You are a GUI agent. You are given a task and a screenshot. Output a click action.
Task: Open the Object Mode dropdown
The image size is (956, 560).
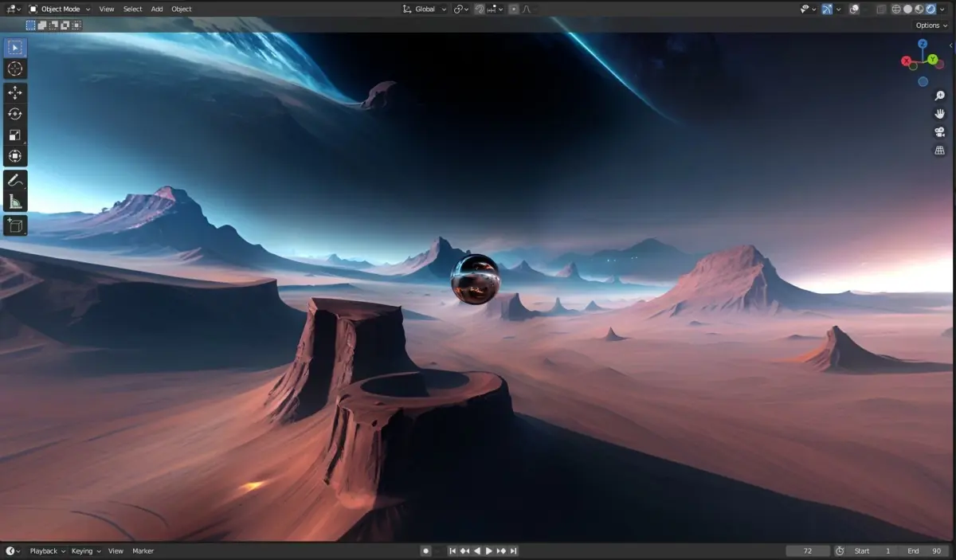click(60, 9)
